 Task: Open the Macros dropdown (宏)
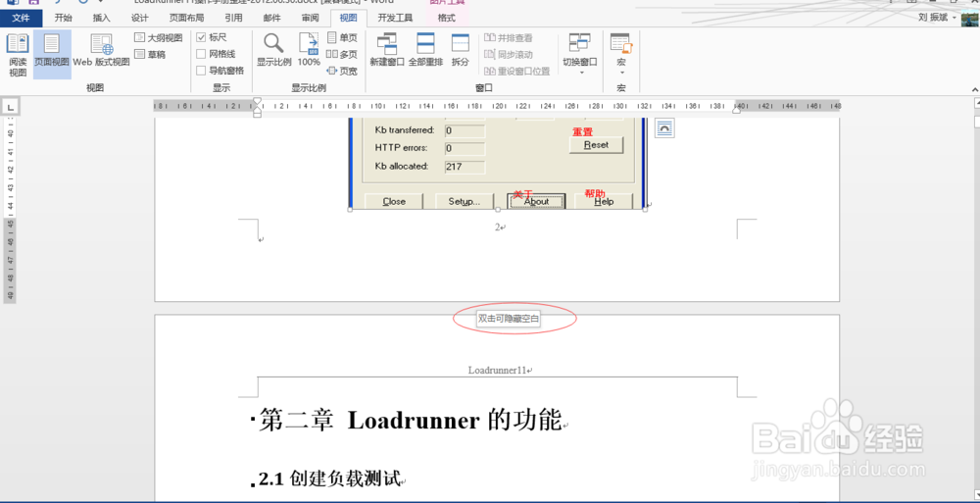tap(621, 54)
